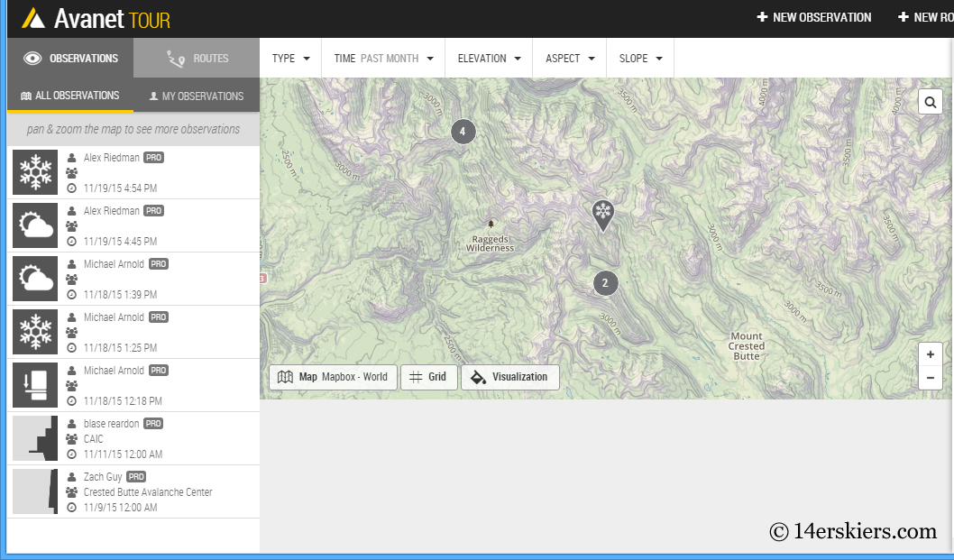Viewport: 954px width, 560px height.
Task: Click the route icon in Routes tab
Action: 176,59
